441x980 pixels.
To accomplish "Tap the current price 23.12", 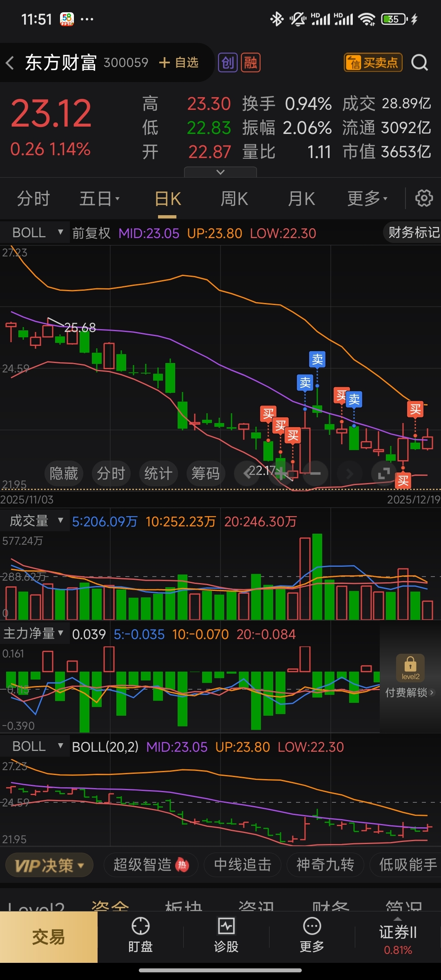I will pyautogui.click(x=51, y=114).
